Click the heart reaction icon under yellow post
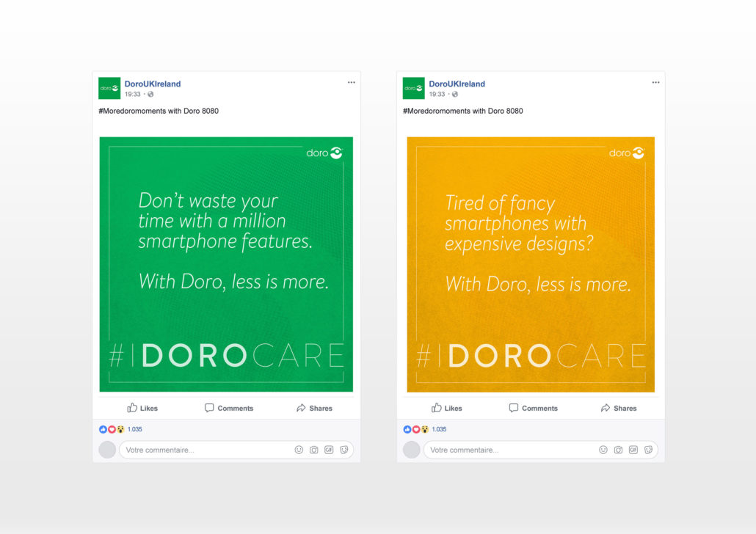This screenshot has width=756, height=534. click(x=415, y=429)
